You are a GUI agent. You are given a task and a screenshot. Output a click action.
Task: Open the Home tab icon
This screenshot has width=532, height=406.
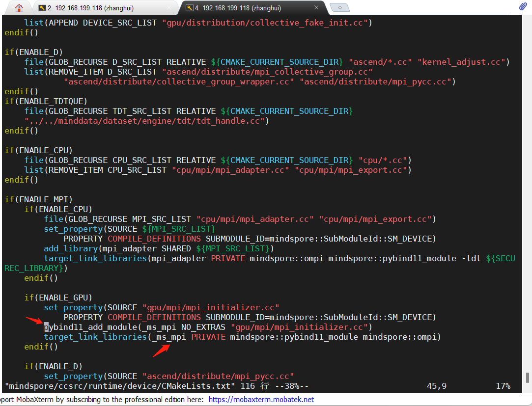(19, 7)
